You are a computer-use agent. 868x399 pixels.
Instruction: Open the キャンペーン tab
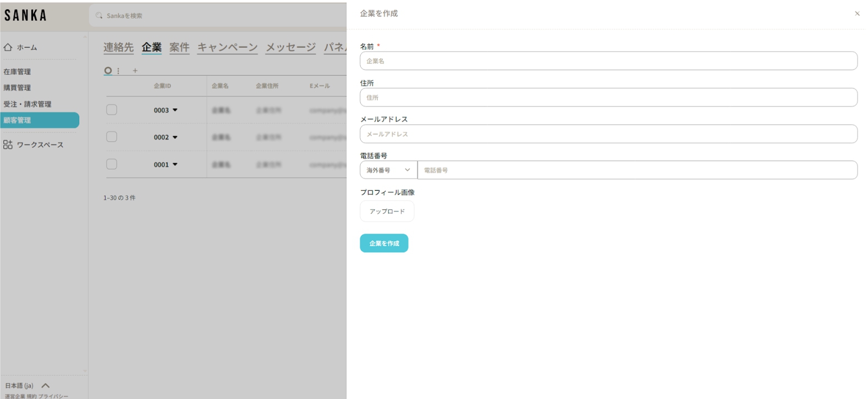click(x=227, y=47)
